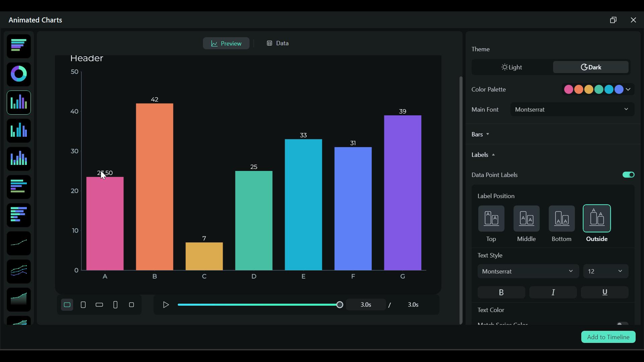Click the yellow palette swatch
Screen dimensions: 644x362
pyautogui.click(x=589, y=89)
